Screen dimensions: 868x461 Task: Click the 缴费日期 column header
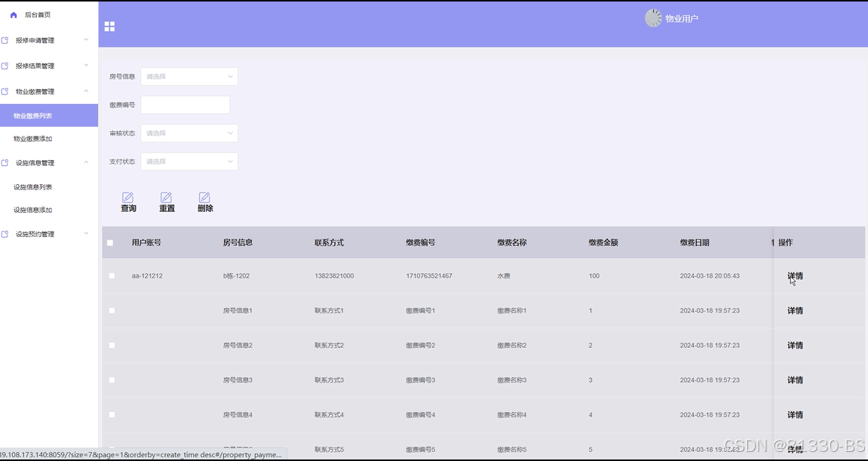pyautogui.click(x=695, y=243)
